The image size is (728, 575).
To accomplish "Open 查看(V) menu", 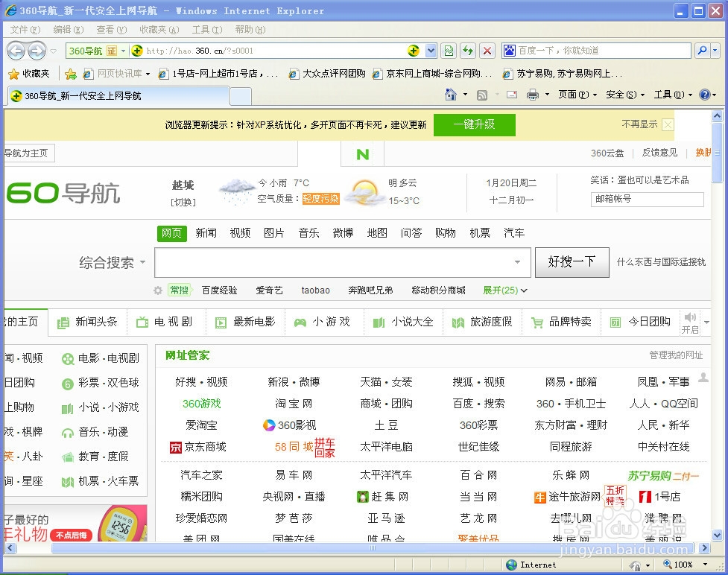I will (x=112, y=30).
